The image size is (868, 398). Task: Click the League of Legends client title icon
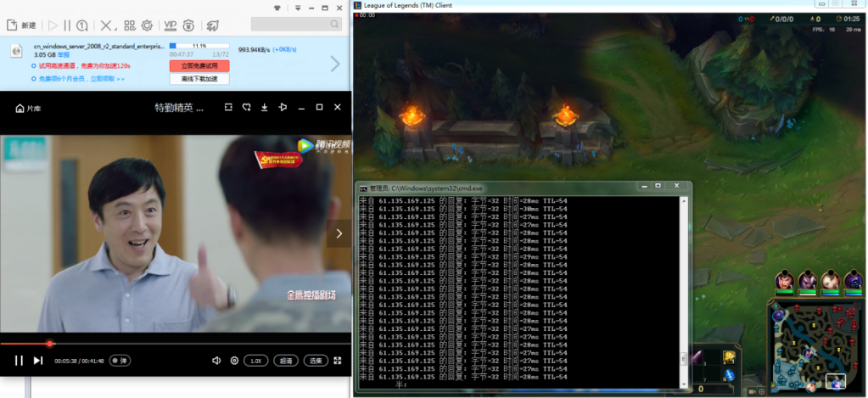point(358,4)
